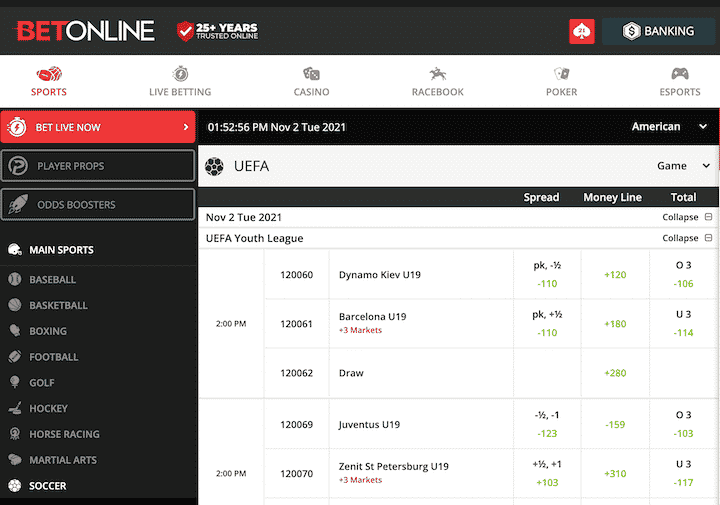Pick Juventus U19 spread -123
This screenshot has height=505, width=720.
pyautogui.click(x=547, y=424)
